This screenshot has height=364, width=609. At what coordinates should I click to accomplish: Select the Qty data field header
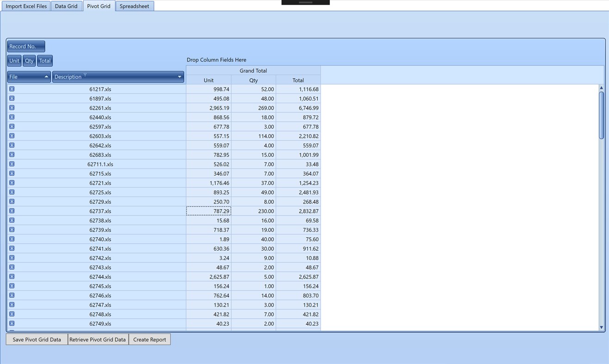29,60
